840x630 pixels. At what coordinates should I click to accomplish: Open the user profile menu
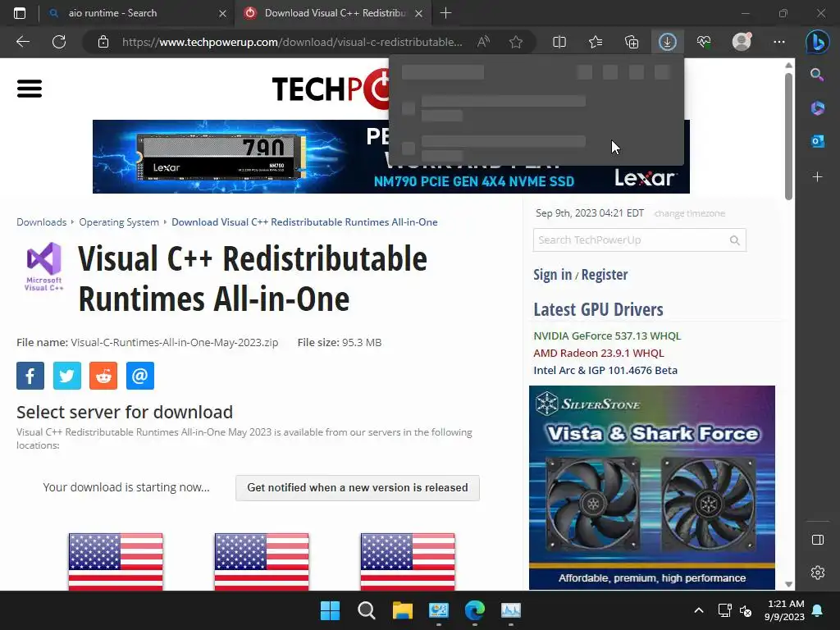pyautogui.click(x=742, y=42)
